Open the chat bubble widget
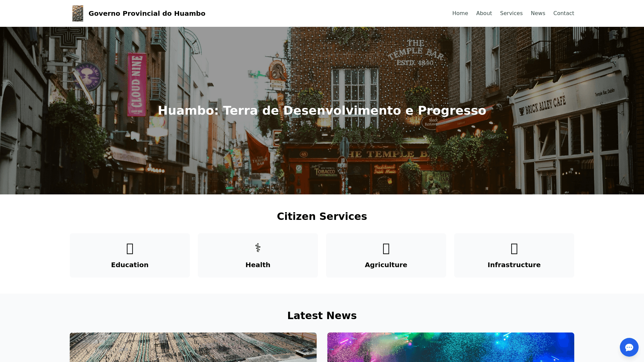The height and width of the screenshot is (362, 644). (629, 347)
